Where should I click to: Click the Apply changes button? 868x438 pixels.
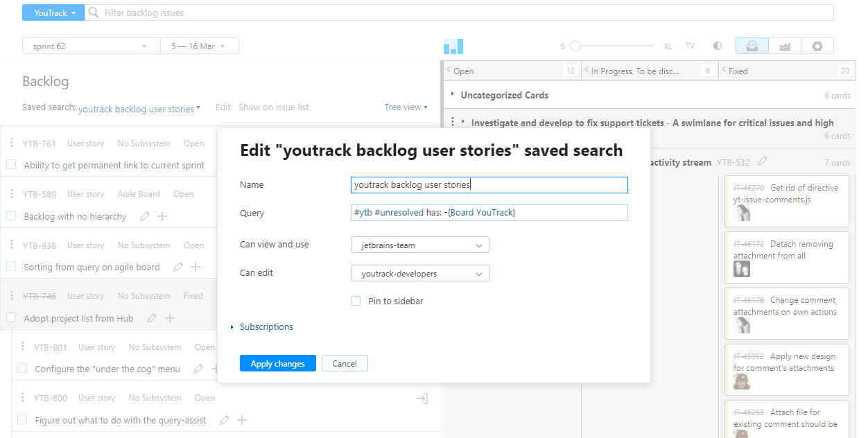pos(277,362)
